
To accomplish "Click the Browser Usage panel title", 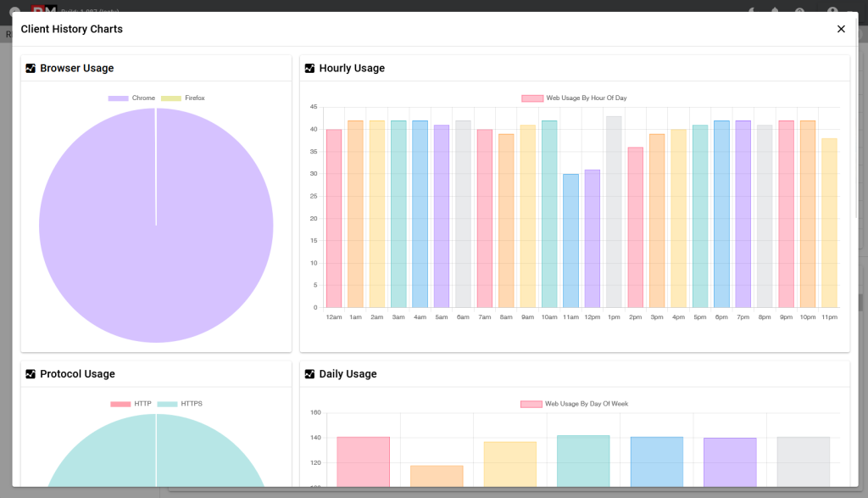I will (x=77, y=68).
